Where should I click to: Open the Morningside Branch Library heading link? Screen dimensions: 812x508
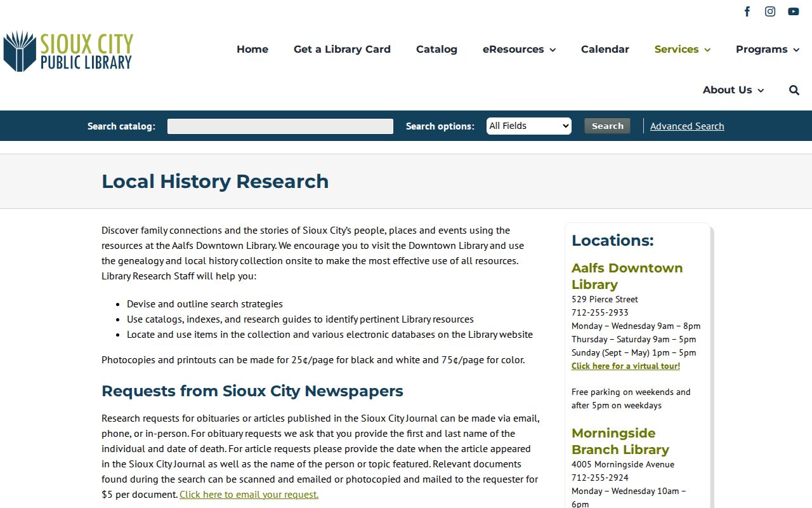coord(620,441)
